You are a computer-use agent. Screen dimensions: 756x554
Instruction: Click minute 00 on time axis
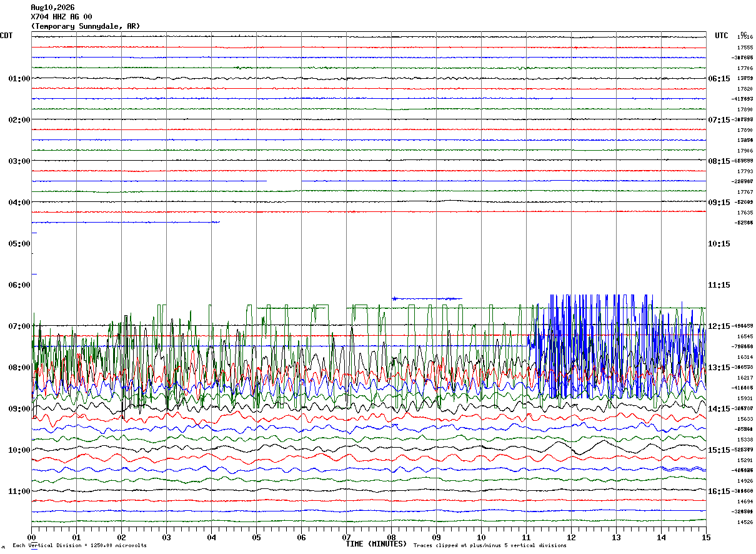click(x=31, y=537)
